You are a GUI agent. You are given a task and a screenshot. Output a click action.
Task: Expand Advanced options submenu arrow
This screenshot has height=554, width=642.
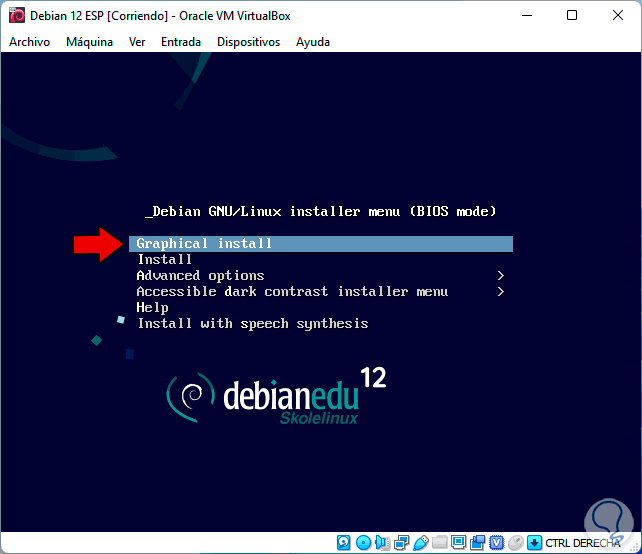pyautogui.click(x=500, y=276)
